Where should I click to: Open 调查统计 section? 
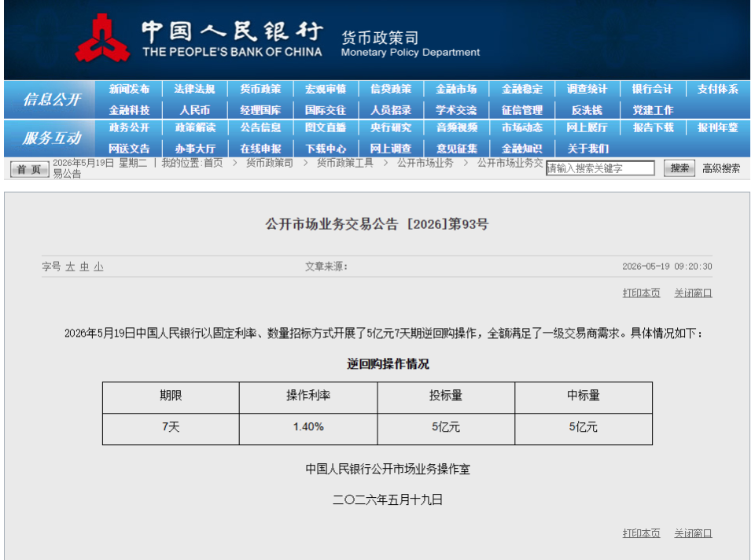click(587, 89)
